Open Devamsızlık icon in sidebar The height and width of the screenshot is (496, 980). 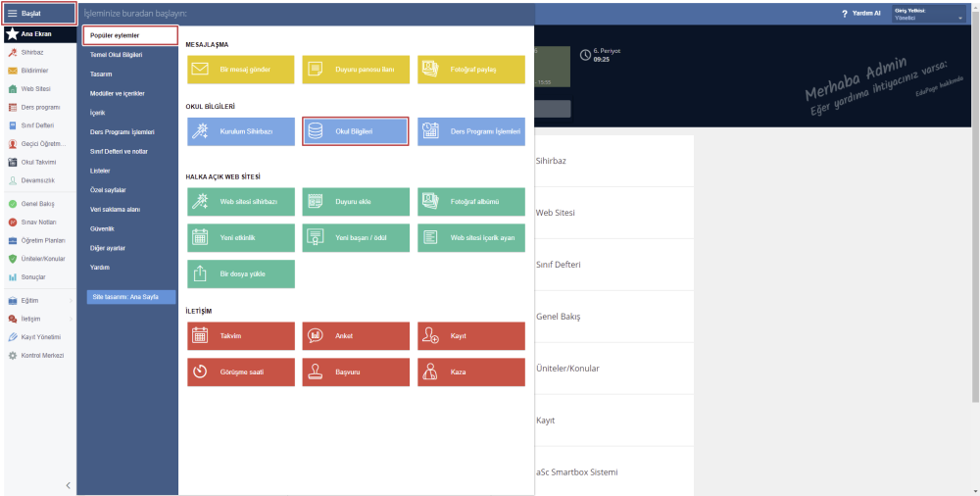coord(13,180)
